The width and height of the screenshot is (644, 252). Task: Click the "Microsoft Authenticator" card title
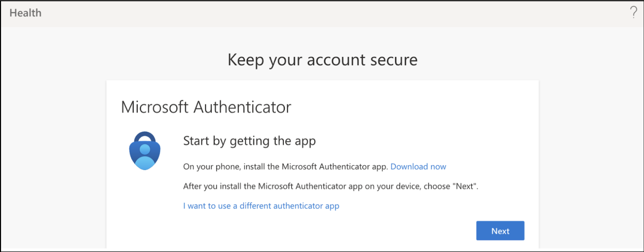(x=206, y=107)
